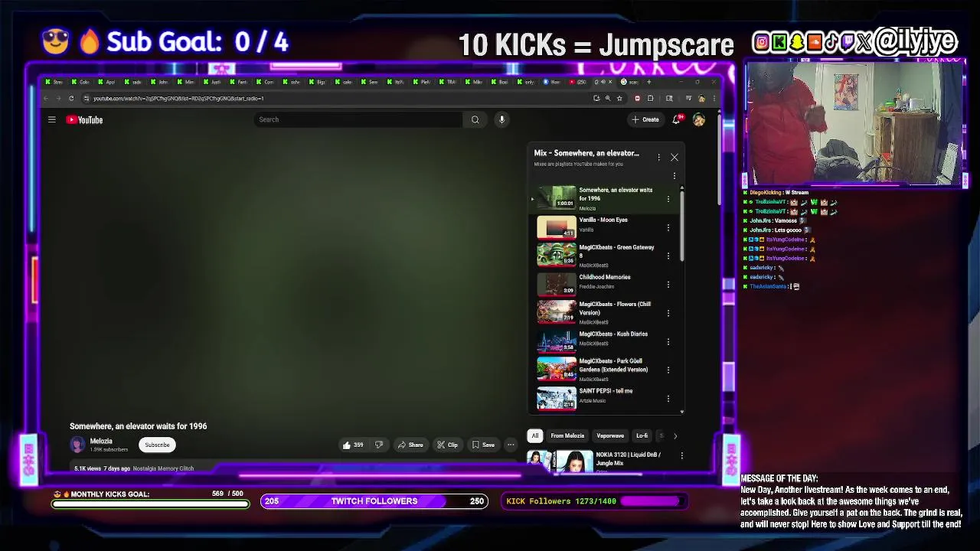Viewport: 980px width, 551px height.
Task: Open options for Green Gateway 8 entry
Action: pos(668,256)
